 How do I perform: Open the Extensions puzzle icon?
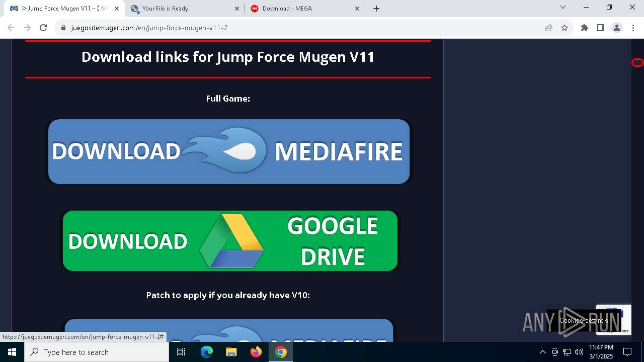(x=585, y=28)
